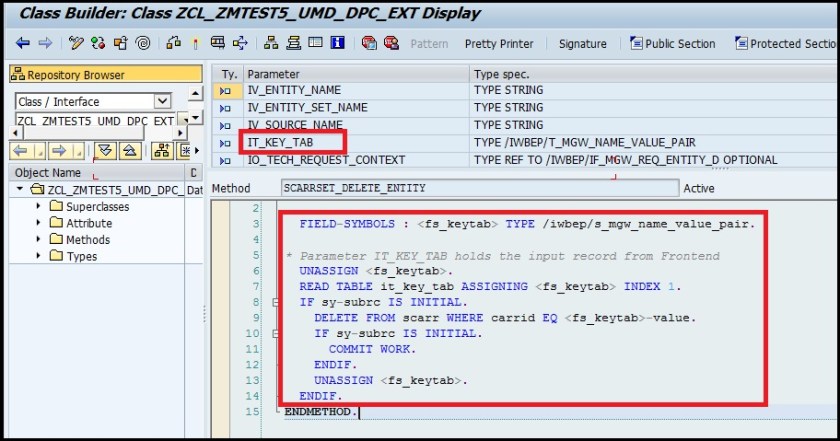Open the Public Section
Viewport: 840px width, 441px height.
(673, 43)
